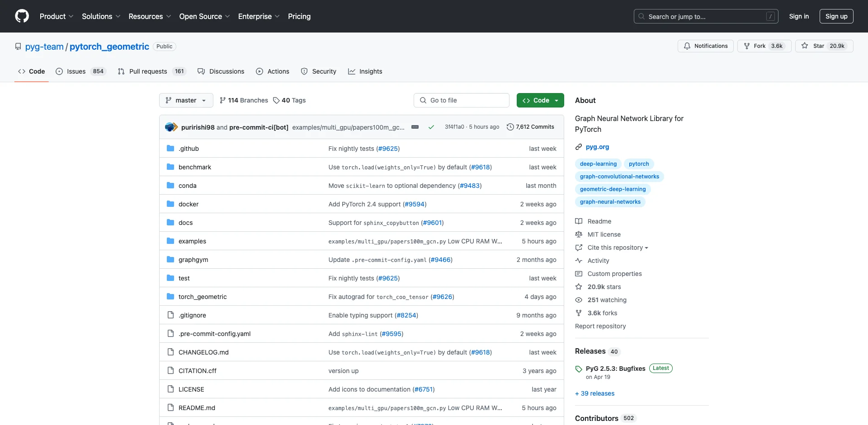Click the graph-neural-networks topic tag

point(610,202)
